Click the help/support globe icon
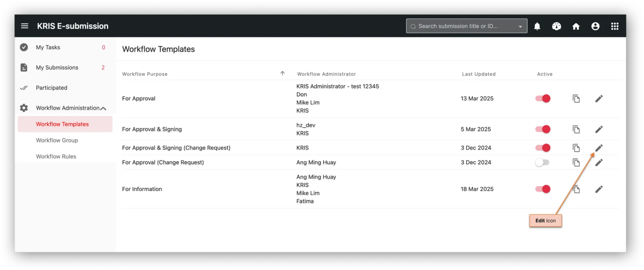 coord(556,26)
